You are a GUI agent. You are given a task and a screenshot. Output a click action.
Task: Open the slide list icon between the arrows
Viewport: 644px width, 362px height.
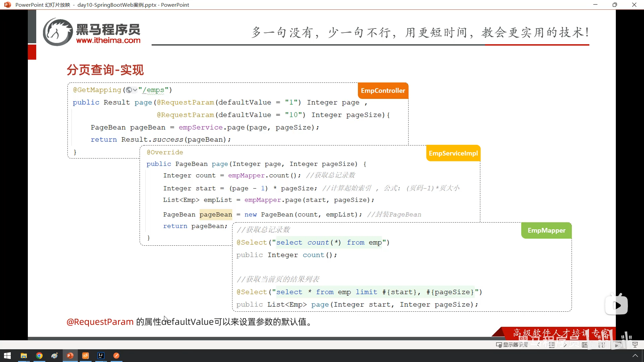coord(552,345)
